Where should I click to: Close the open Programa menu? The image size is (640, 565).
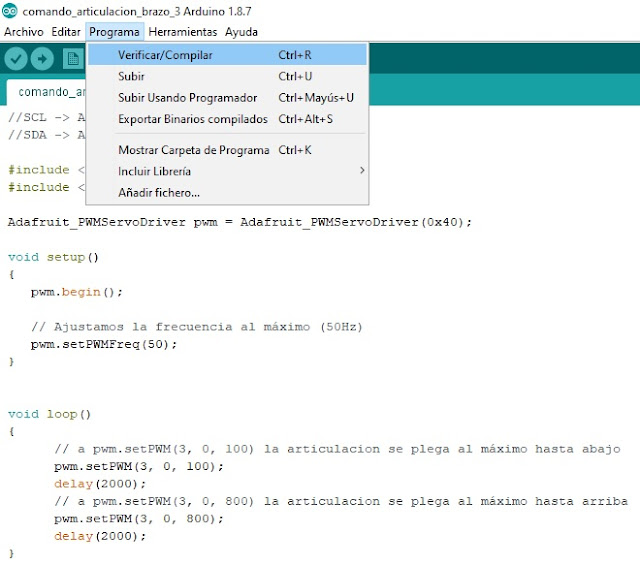tap(114, 32)
